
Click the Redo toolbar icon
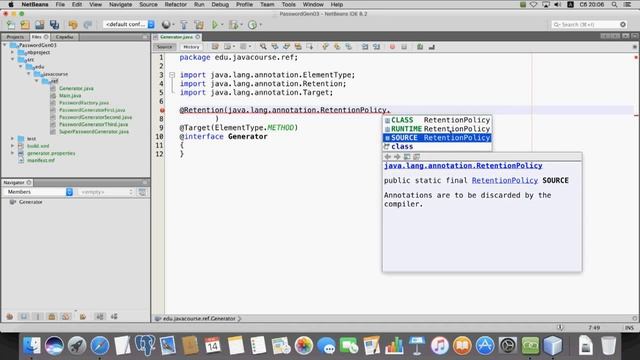click(87, 24)
